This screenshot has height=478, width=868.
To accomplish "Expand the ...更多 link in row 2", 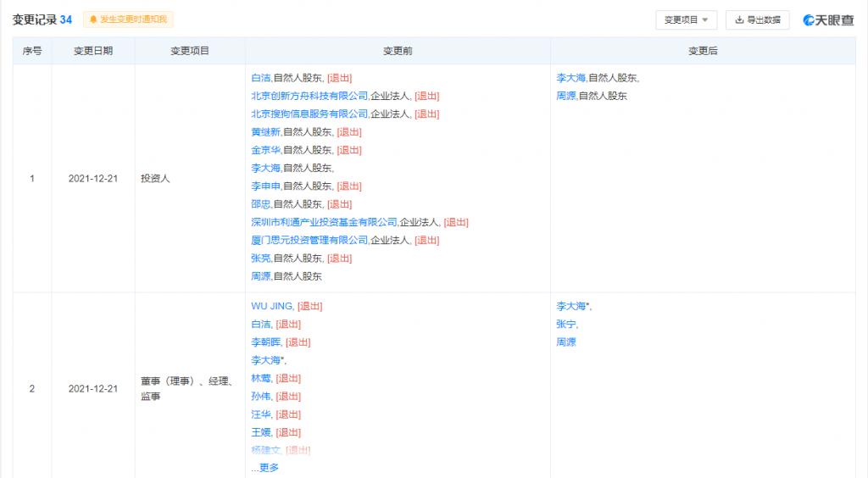I will coord(265,468).
